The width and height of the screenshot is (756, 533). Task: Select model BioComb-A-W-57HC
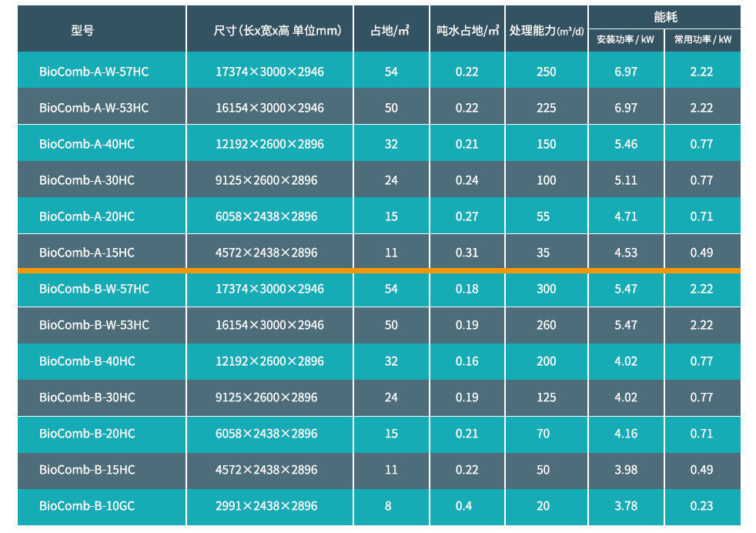coord(94,72)
